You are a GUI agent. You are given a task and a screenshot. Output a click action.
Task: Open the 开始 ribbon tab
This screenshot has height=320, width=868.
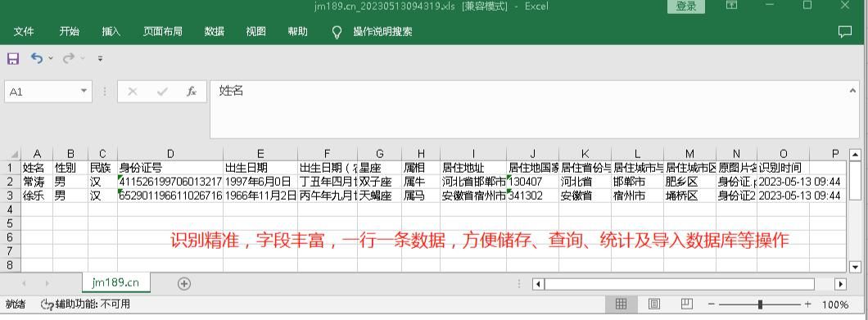click(x=70, y=32)
